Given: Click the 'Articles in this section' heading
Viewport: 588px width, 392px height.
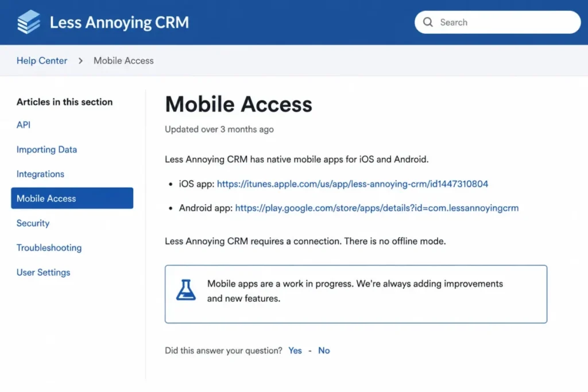Looking at the screenshot, I should 64,102.
